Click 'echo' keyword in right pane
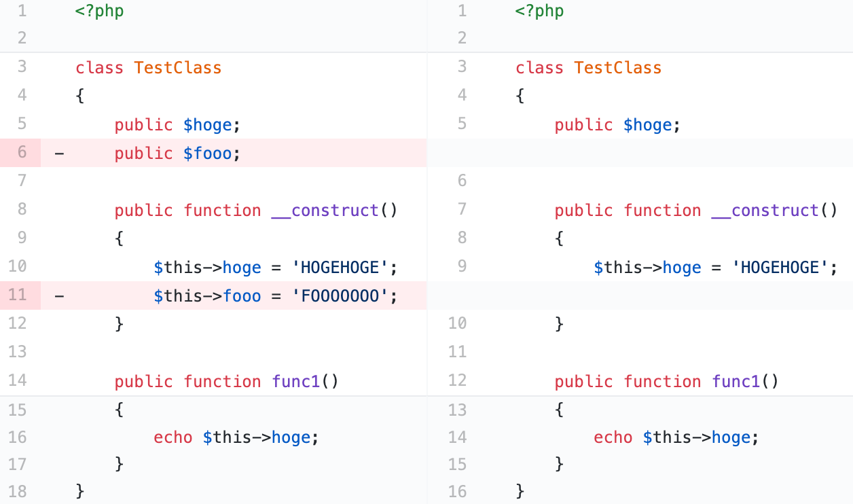 (x=613, y=437)
